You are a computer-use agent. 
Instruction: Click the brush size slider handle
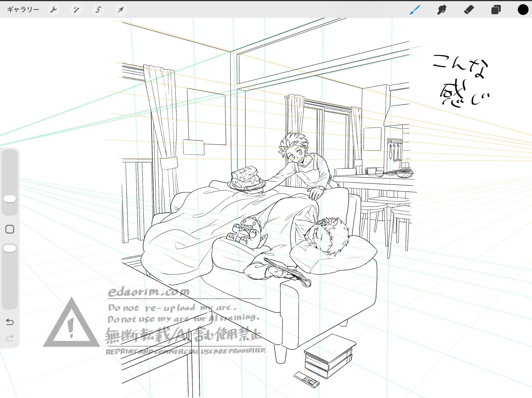click(10, 199)
